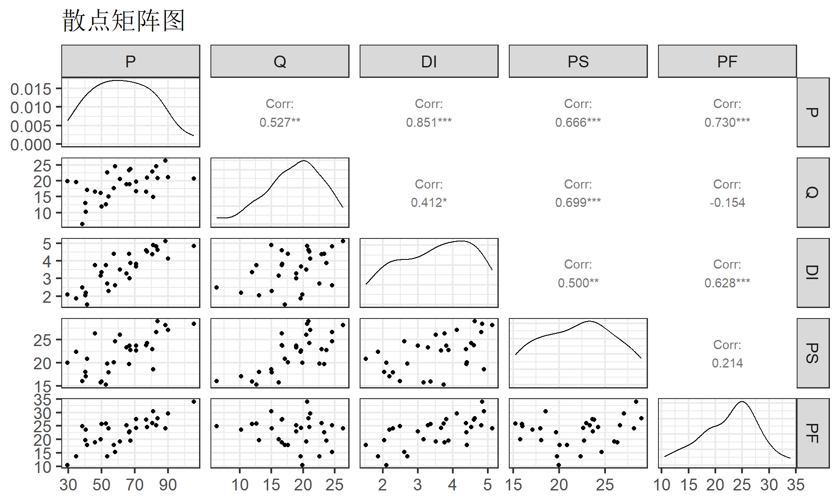Select the correlation value 0.214

click(x=727, y=363)
